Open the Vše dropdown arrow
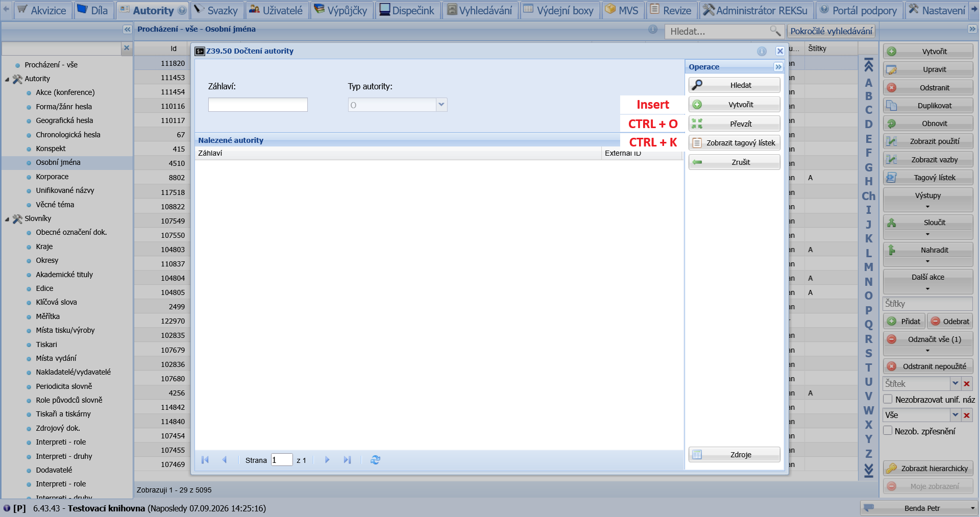Viewport: 980px width, 517px height. (955, 415)
